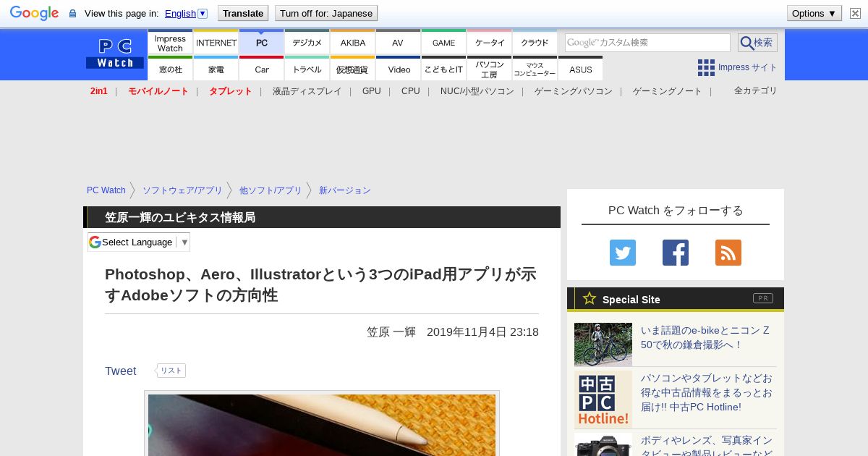Open the Sony camera thumbnail
The width and height of the screenshot is (868, 456).
(603, 444)
